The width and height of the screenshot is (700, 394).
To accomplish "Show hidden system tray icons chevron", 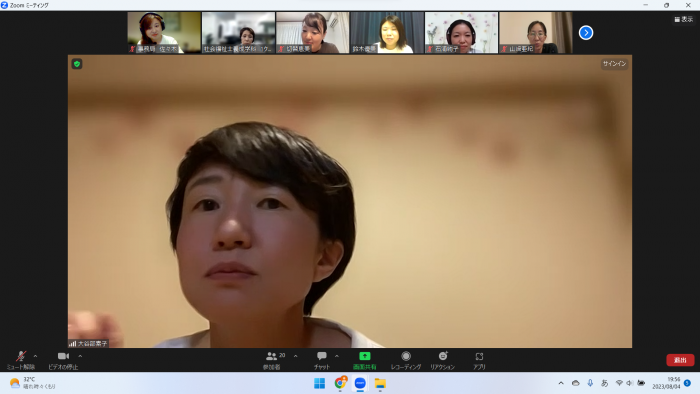I will (x=561, y=383).
